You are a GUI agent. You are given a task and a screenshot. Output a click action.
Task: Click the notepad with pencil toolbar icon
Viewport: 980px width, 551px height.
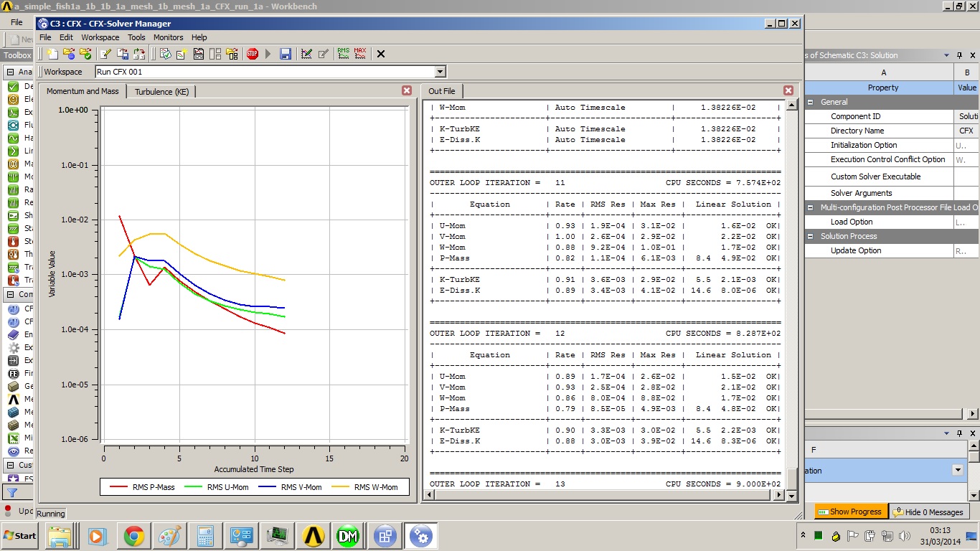click(106, 54)
